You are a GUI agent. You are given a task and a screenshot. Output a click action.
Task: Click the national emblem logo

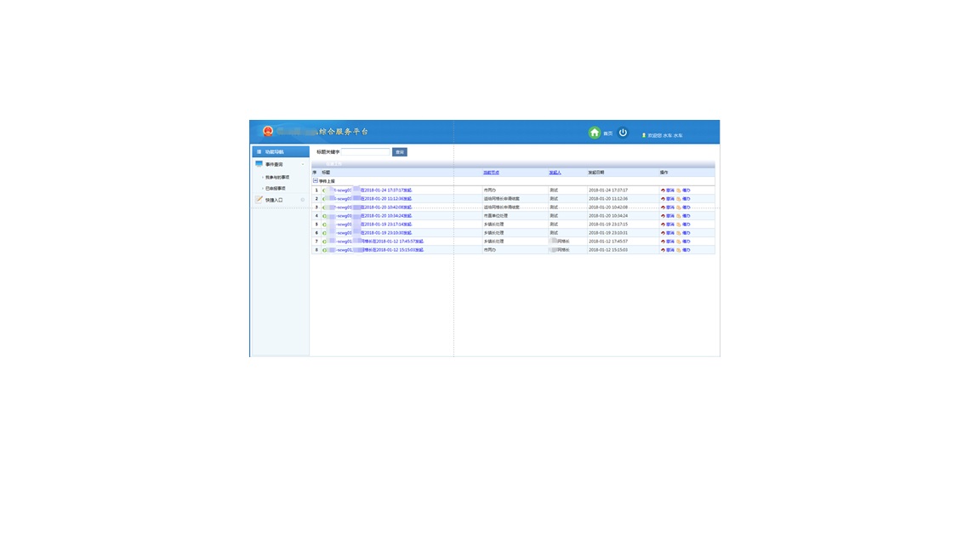click(268, 132)
